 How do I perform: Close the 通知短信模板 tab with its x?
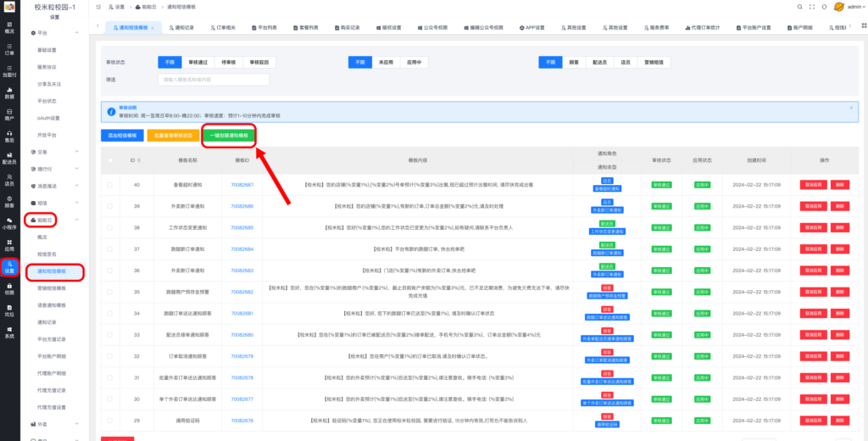tap(153, 28)
